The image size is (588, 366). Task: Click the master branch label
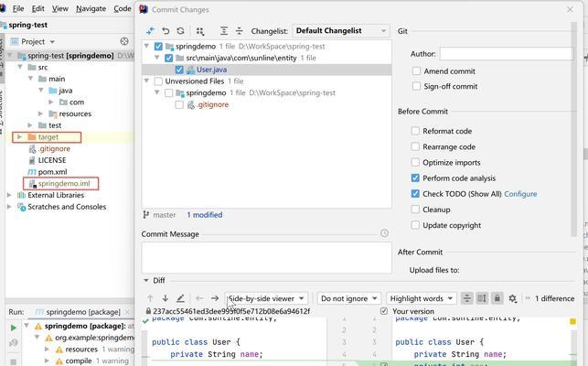[x=165, y=215]
